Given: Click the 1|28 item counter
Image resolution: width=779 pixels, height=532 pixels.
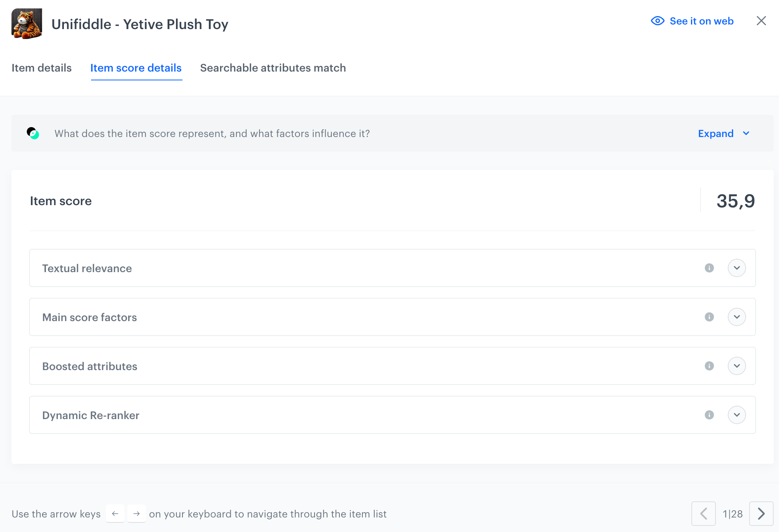Looking at the screenshot, I should pyautogui.click(x=733, y=514).
